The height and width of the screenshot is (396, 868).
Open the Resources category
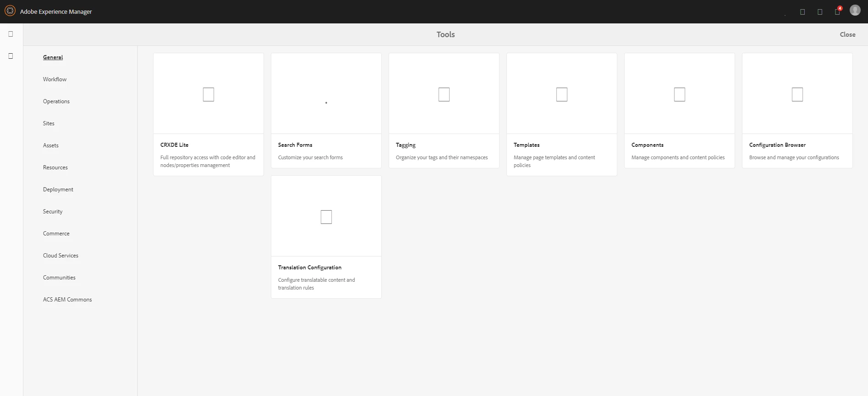tap(55, 167)
